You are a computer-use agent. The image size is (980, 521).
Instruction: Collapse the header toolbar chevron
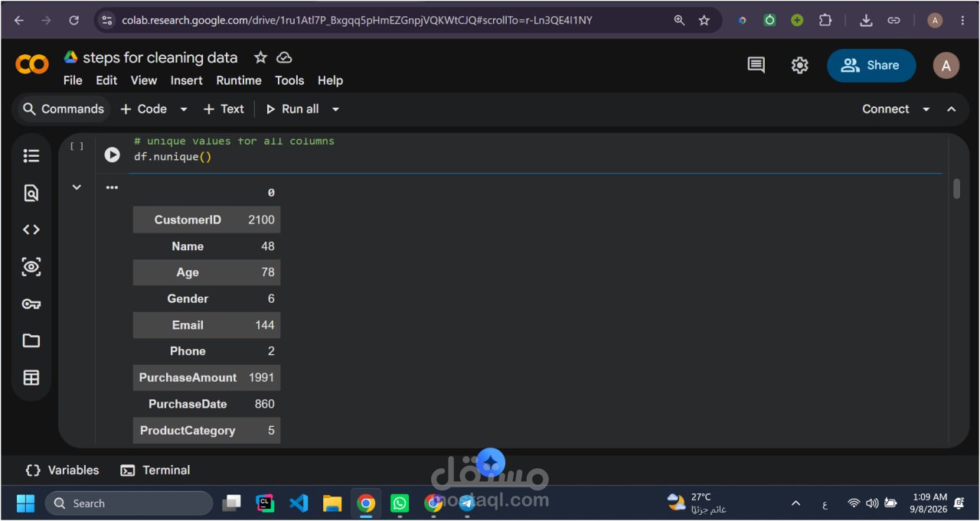coord(952,109)
